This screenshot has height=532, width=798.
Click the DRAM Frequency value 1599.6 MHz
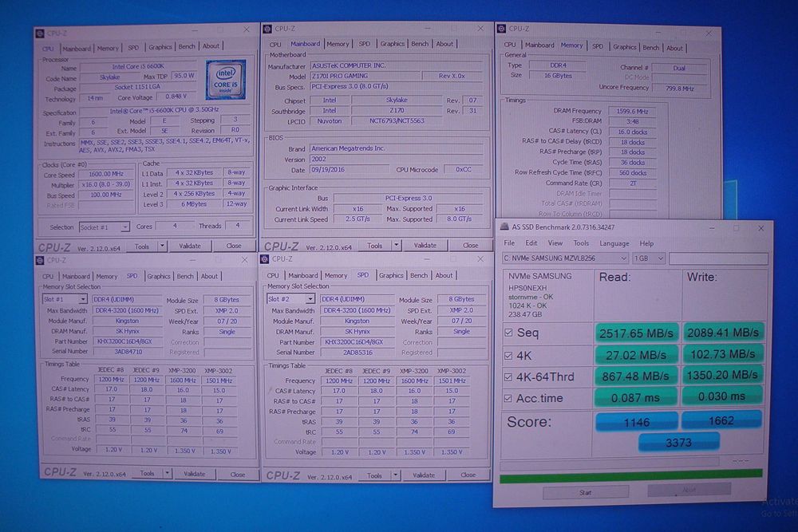click(x=633, y=112)
